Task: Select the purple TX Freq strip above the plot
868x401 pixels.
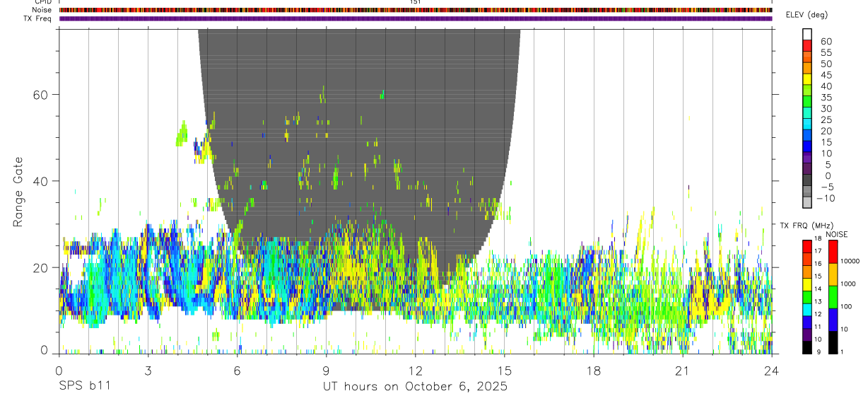Action: [416, 18]
